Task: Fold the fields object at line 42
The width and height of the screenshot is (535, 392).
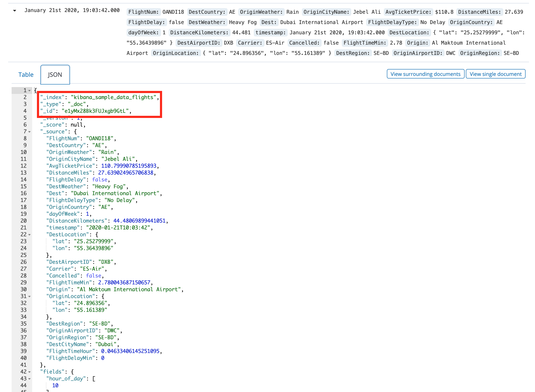Action: click(29, 372)
